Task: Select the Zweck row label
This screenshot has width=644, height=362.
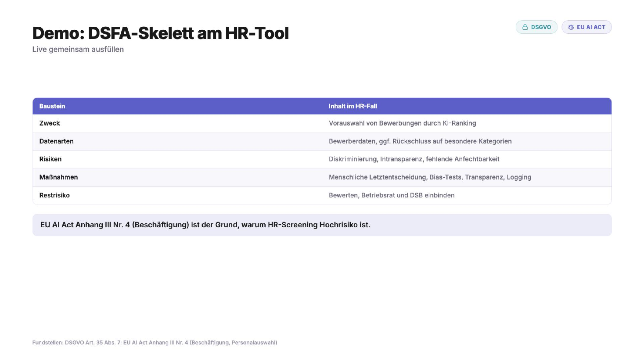Action: click(50, 123)
